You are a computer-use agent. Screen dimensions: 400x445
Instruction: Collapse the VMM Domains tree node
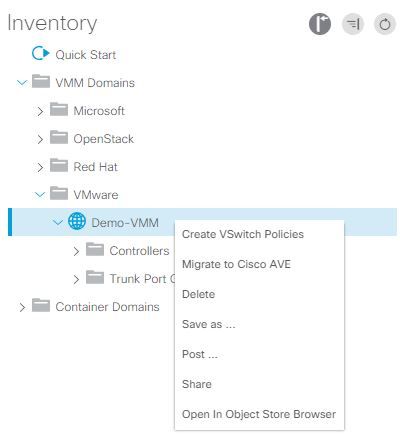(x=22, y=82)
